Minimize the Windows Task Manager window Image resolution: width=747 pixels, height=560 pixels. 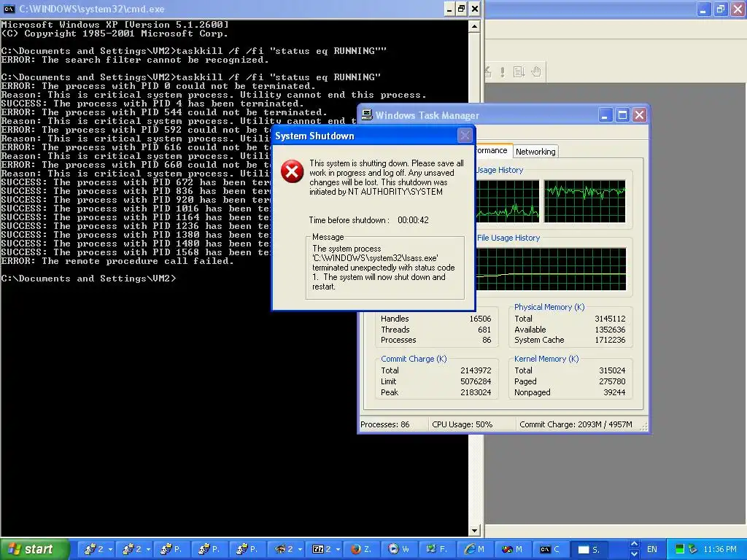pyautogui.click(x=605, y=114)
